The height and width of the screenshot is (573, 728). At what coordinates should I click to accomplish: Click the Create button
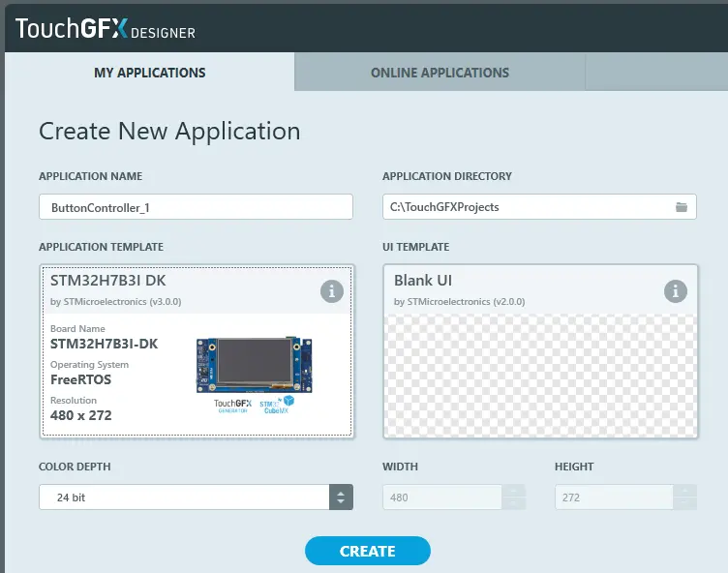(x=368, y=551)
